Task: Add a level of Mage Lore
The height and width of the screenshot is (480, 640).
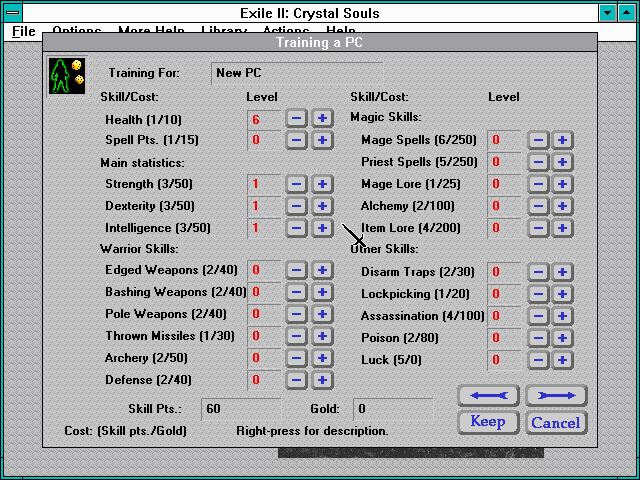Action: pos(562,184)
